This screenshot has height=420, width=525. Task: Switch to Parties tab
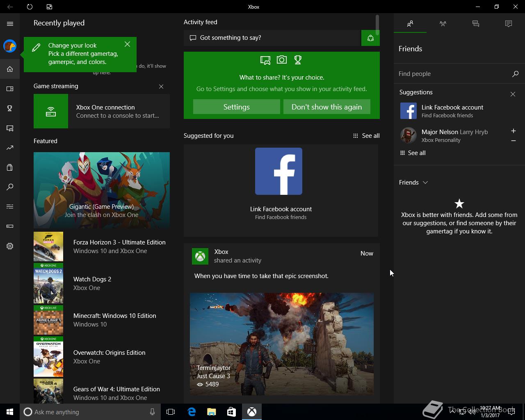(x=443, y=24)
